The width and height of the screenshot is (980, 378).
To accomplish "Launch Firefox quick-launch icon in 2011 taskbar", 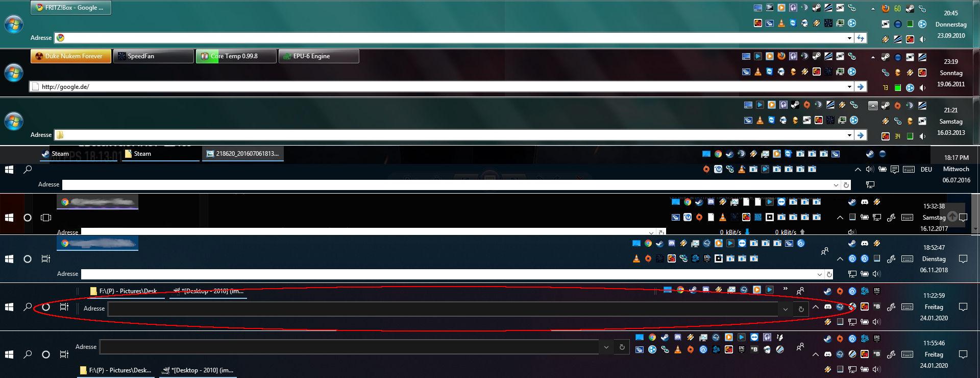I will point(781,56).
